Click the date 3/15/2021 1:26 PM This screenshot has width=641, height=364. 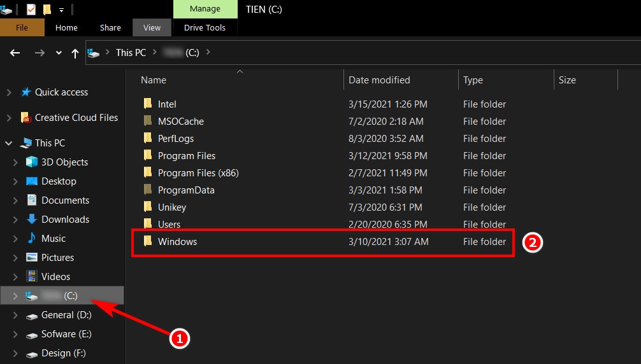[x=387, y=104]
